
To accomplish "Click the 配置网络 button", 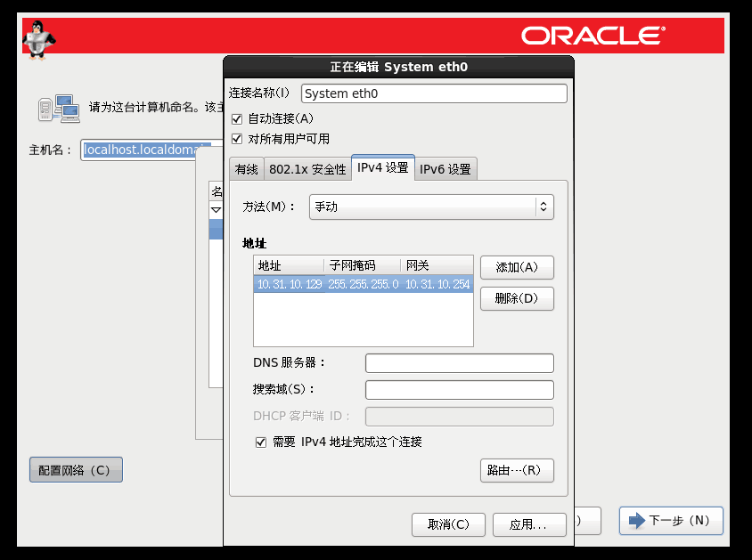I will [76, 470].
